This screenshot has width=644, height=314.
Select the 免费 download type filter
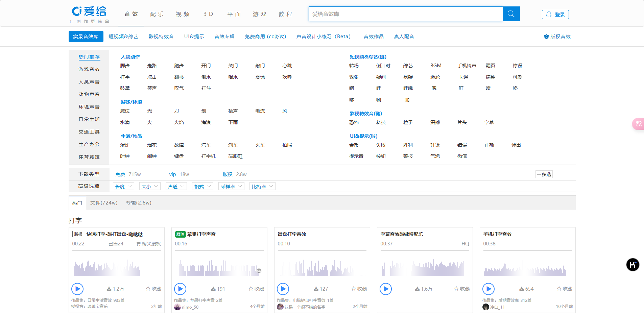[x=120, y=174]
